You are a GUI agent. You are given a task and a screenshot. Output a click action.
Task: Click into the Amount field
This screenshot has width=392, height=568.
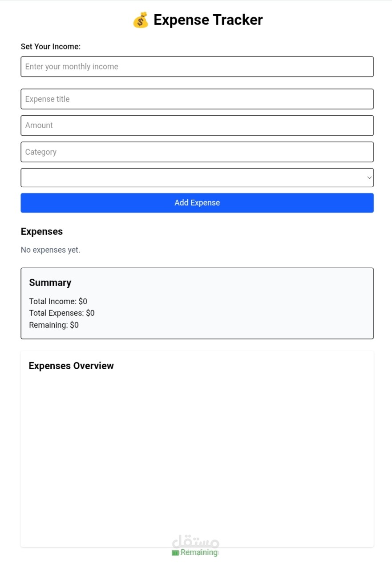(x=197, y=125)
